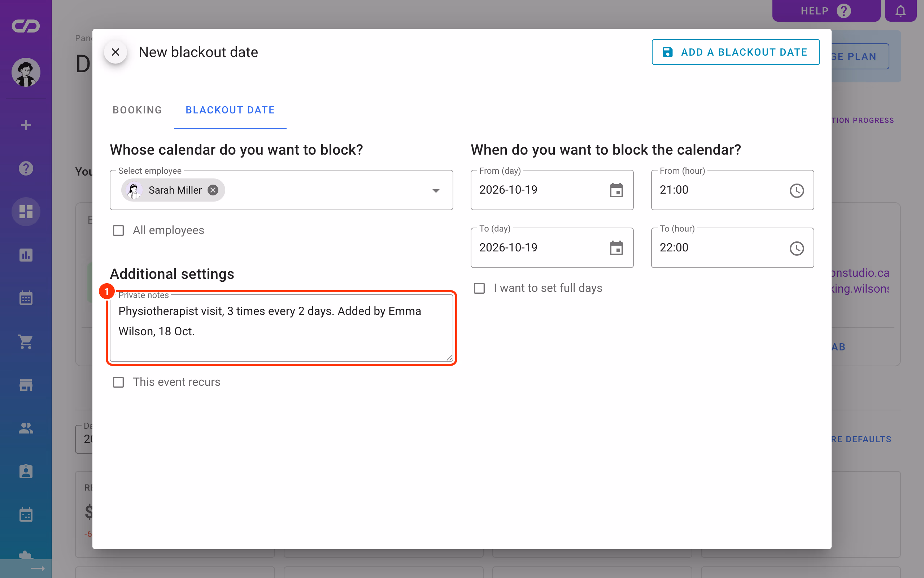
Task: Close the New blackout date dialog
Action: pyautogui.click(x=115, y=52)
